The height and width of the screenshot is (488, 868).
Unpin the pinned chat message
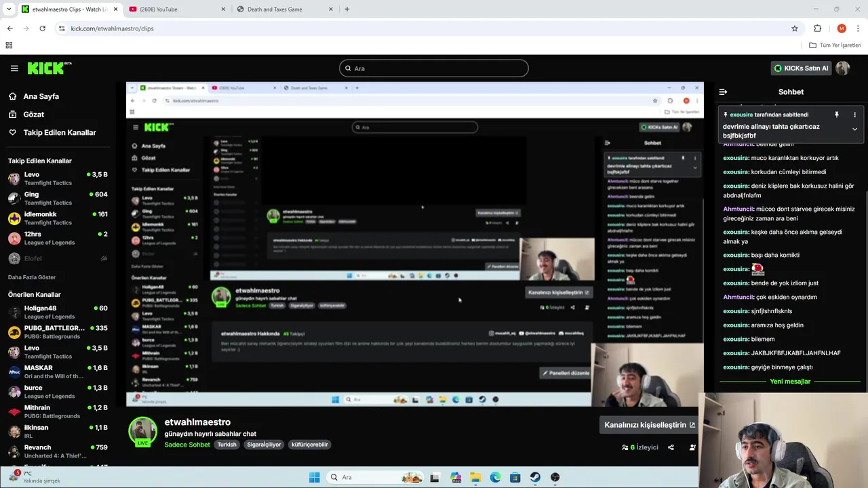836,115
